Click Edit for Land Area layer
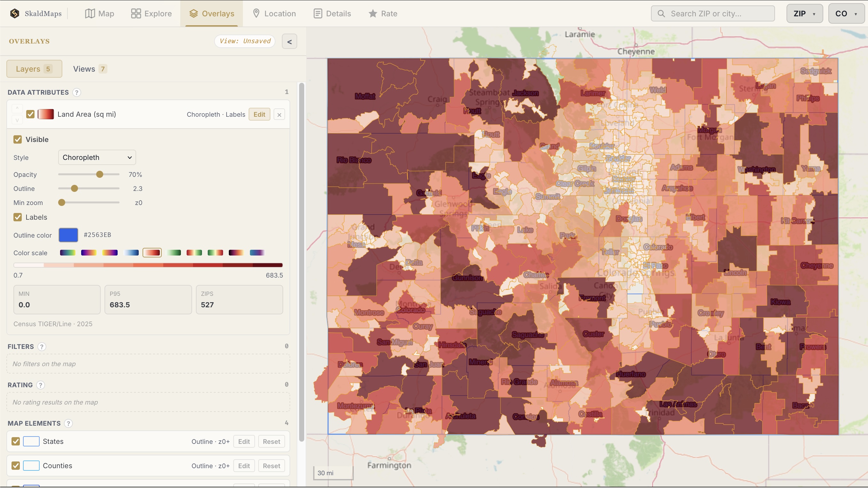The width and height of the screenshot is (868, 488). tap(260, 114)
